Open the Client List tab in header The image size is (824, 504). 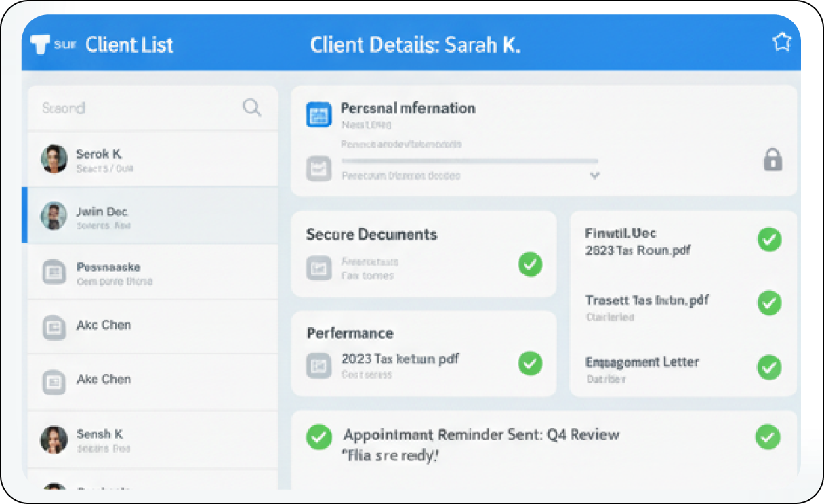(x=129, y=45)
